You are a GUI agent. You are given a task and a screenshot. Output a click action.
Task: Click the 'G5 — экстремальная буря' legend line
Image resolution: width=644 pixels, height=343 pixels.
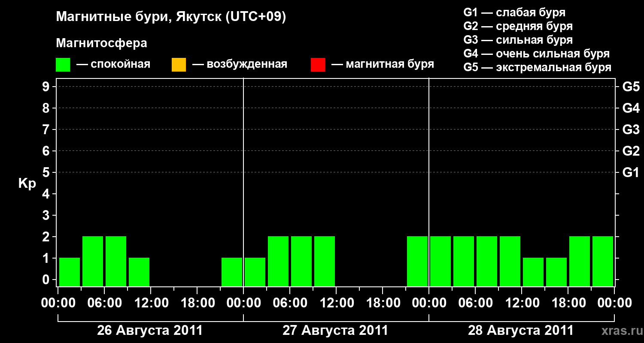pos(538,67)
